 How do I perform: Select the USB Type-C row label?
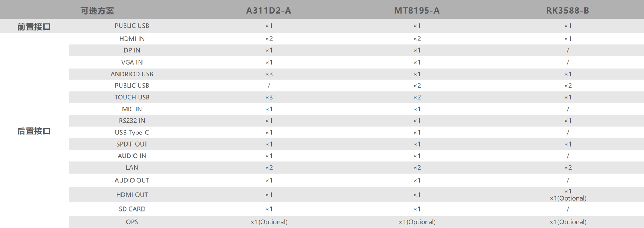pos(132,133)
